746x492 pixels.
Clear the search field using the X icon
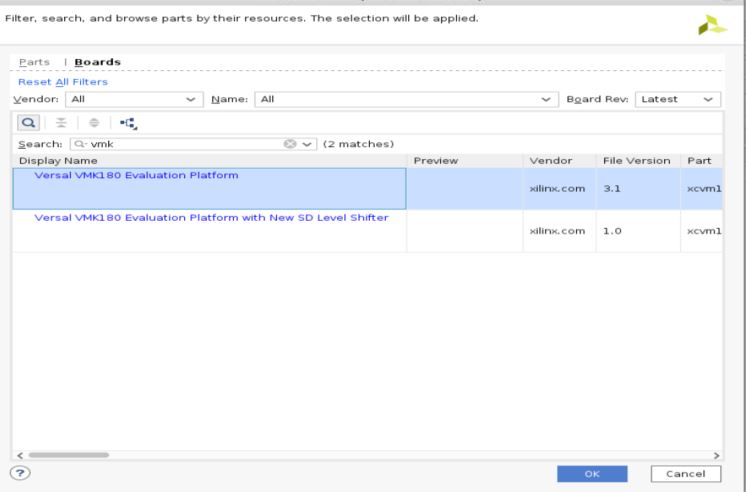[x=289, y=146]
